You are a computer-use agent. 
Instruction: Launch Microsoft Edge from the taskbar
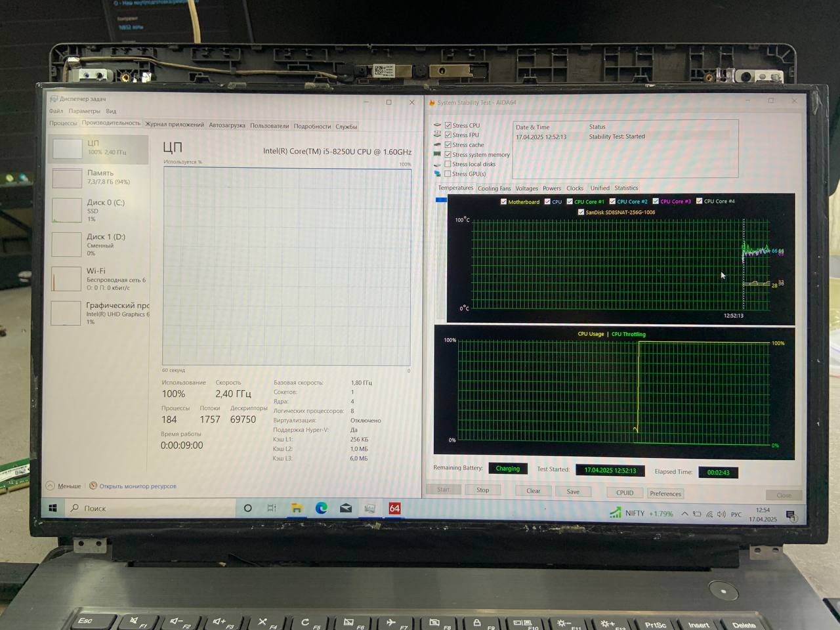click(322, 508)
